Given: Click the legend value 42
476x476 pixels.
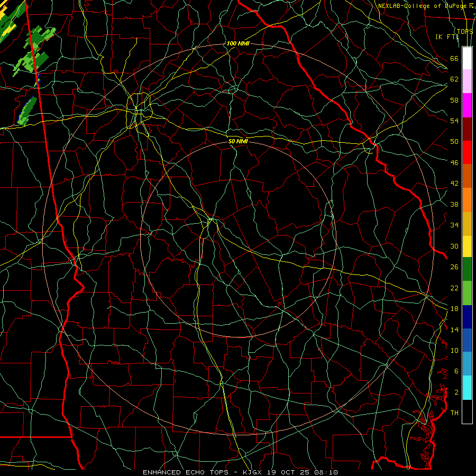Looking at the screenshot, I should pos(454,184).
